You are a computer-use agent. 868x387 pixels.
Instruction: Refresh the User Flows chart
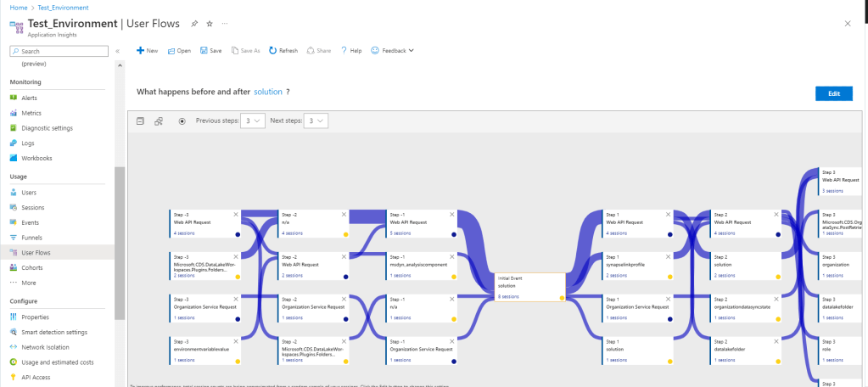pos(283,51)
